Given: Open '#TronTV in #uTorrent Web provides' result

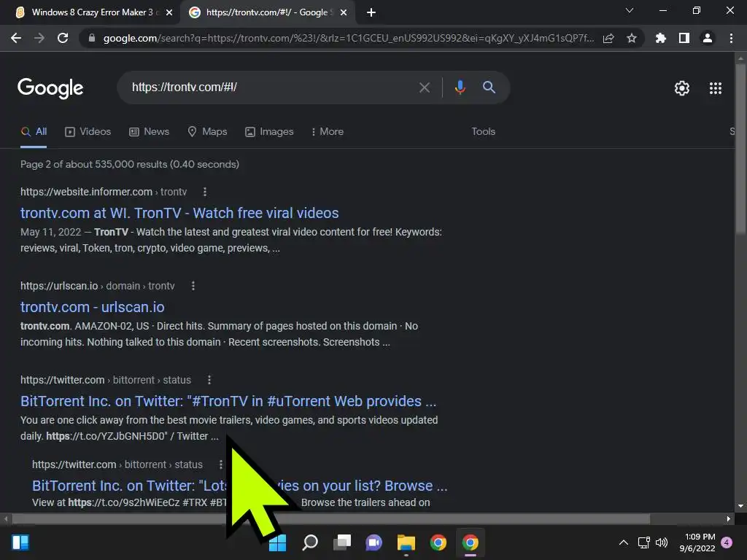Looking at the screenshot, I should [228, 402].
